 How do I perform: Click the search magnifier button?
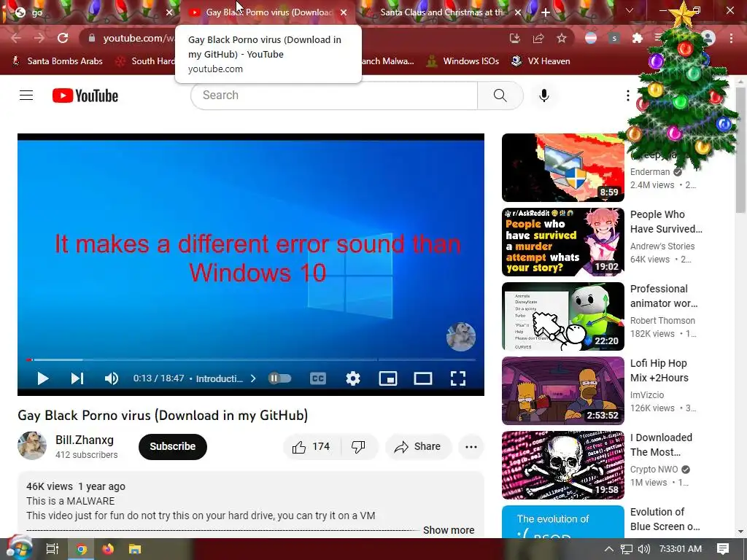(x=500, y=96)
